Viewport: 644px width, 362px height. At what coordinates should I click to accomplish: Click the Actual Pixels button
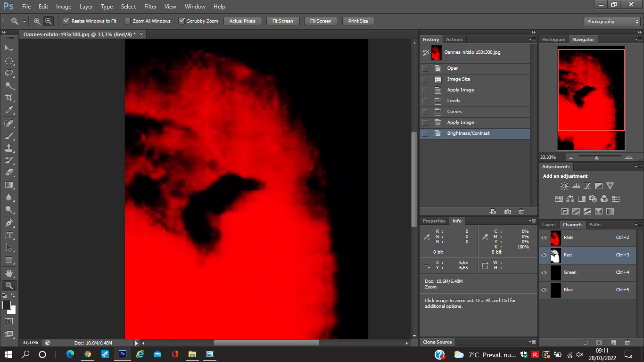tap(242, 21)
